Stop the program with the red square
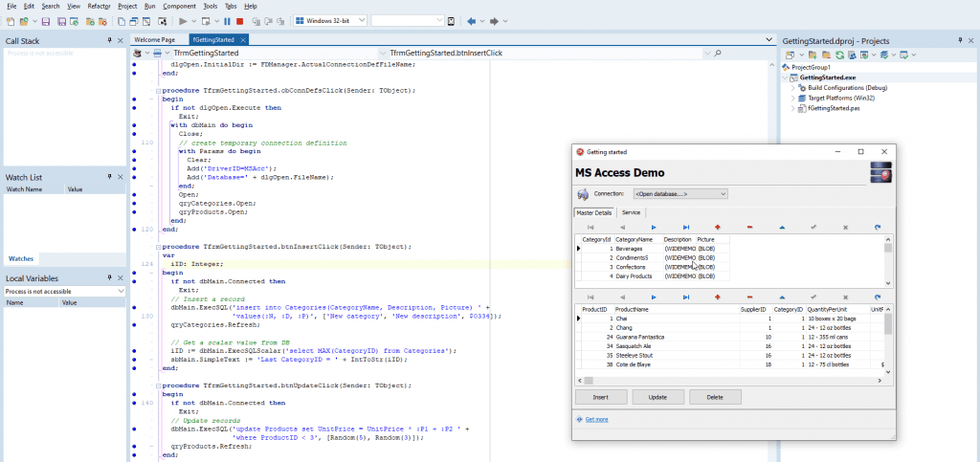This screenshot has width=980, height=462. point(239,21)
